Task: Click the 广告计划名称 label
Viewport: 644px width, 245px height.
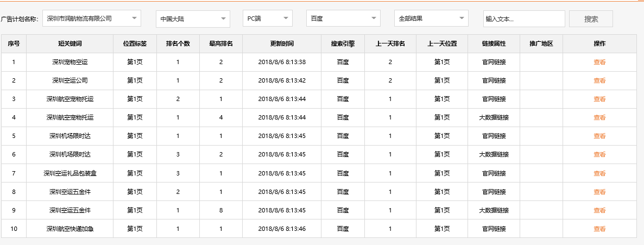Action: (20, 19)
